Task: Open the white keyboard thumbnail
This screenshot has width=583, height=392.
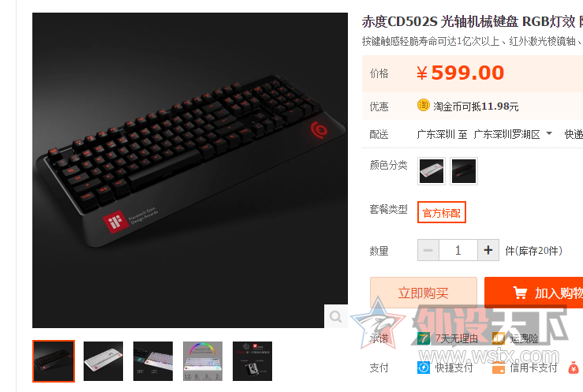Action: point(103,361)
